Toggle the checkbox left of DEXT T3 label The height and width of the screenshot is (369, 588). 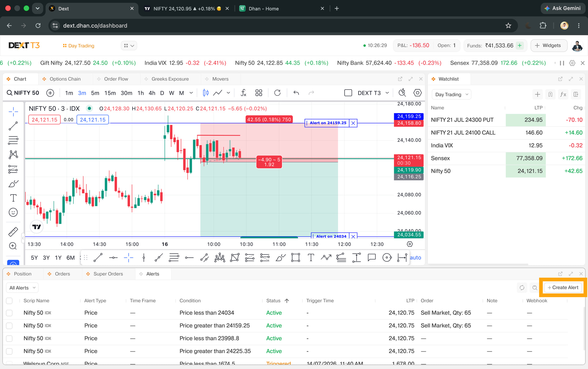click(348, 93)
